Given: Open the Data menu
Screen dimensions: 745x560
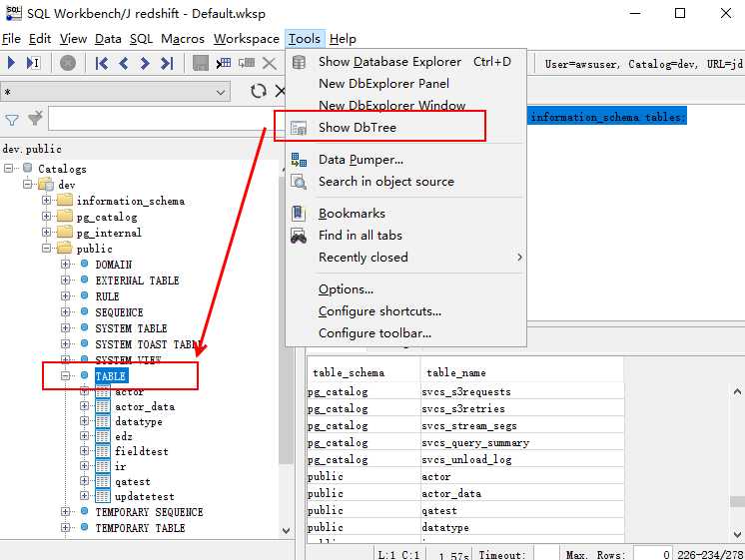Looking at the screenshot, I should point(108,39).
